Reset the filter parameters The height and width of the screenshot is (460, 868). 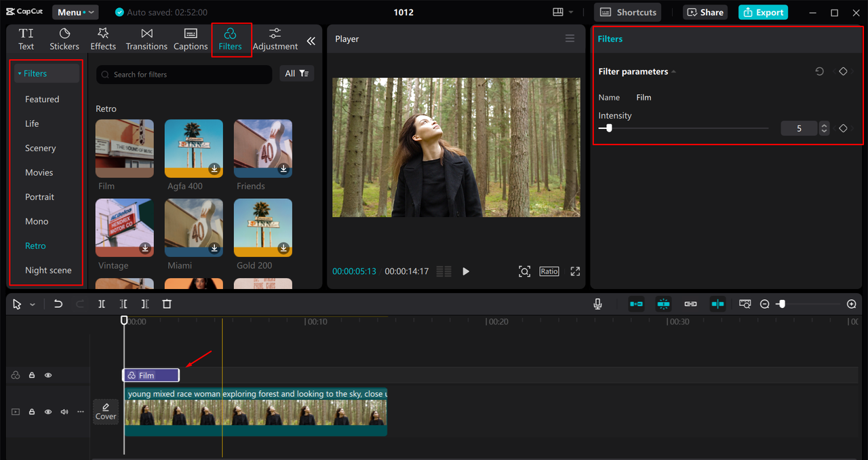819,71
